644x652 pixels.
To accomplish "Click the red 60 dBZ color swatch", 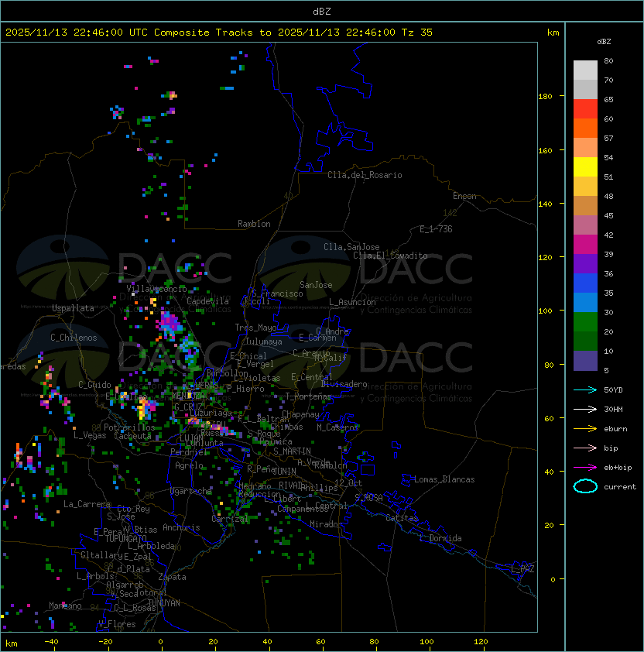I will point(585,109).
